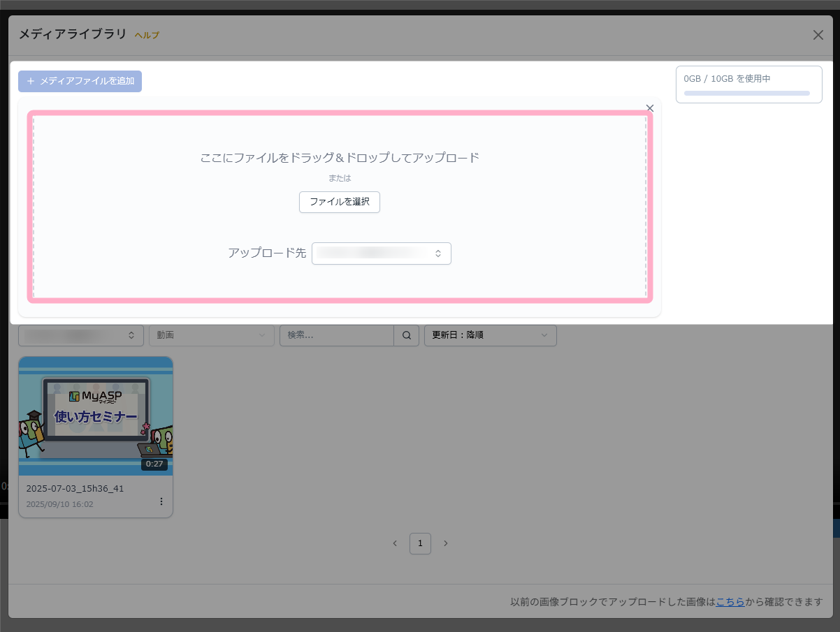Image resolution: width=840 pixels, height=632 pixels.
Task: Click the search magnifier icon button
Action: click(x=406, y=335)
